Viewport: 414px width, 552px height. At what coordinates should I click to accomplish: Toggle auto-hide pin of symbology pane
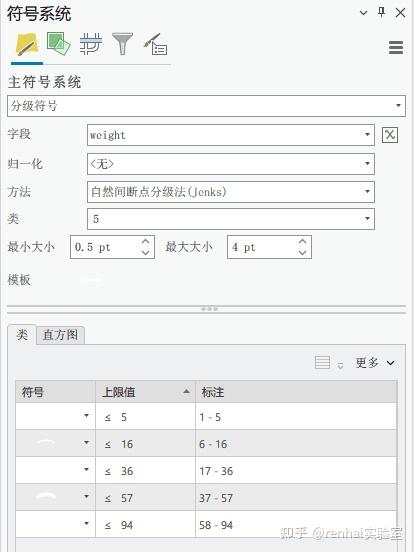point(381,13)
